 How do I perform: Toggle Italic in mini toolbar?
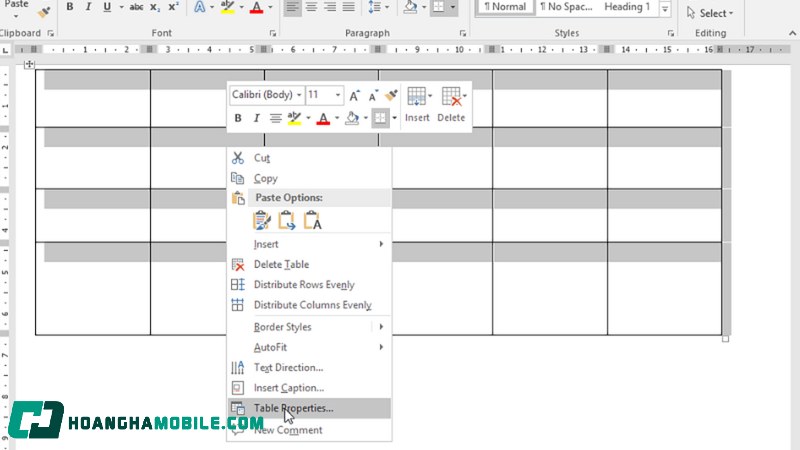click(256, 118)
